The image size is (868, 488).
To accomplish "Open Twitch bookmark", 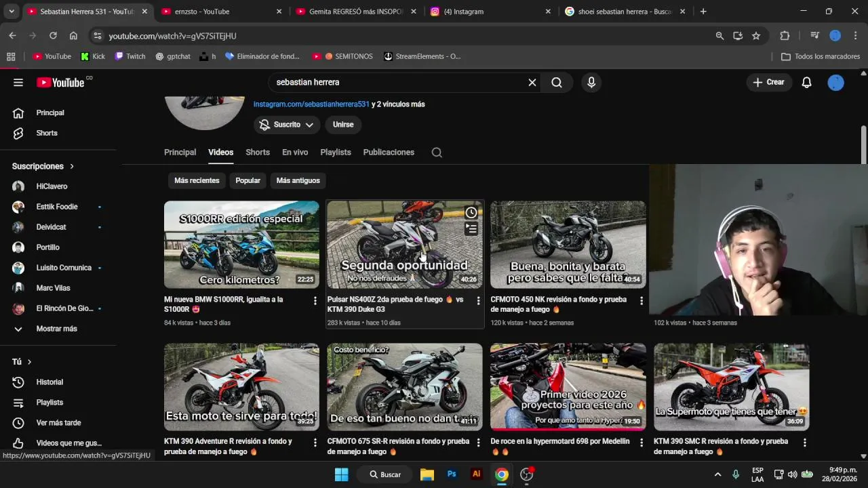I will coord(130,56).
